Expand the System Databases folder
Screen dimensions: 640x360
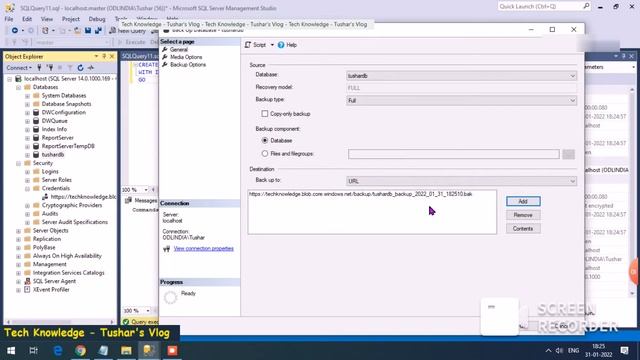click(x=27, y=96)
